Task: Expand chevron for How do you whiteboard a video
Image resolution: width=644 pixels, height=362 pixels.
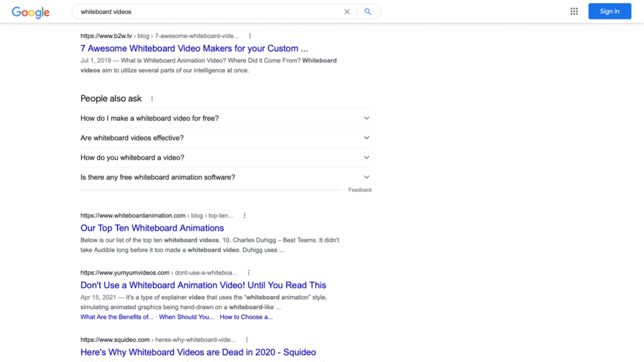Action: click(367, 158)
